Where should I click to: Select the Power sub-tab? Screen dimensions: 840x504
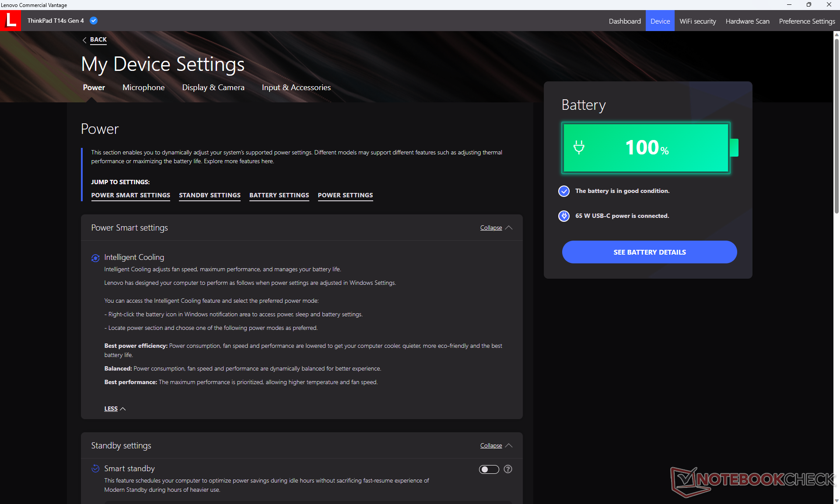[94, 87]
